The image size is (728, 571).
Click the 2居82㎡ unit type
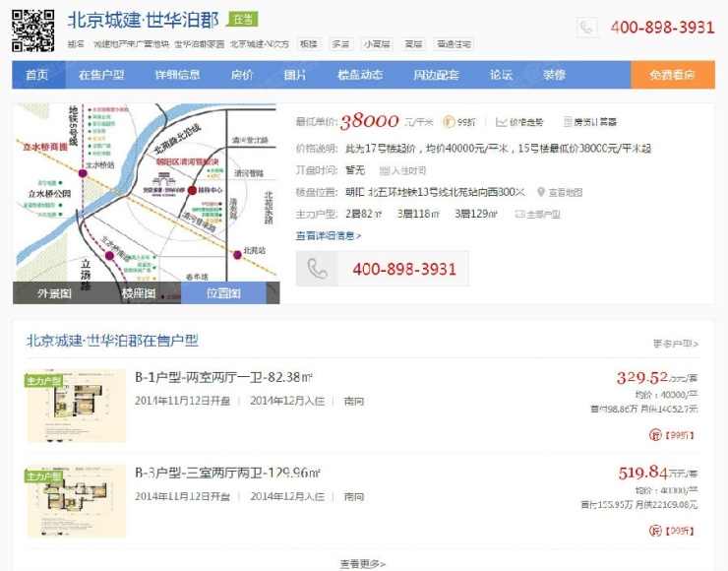364,215
